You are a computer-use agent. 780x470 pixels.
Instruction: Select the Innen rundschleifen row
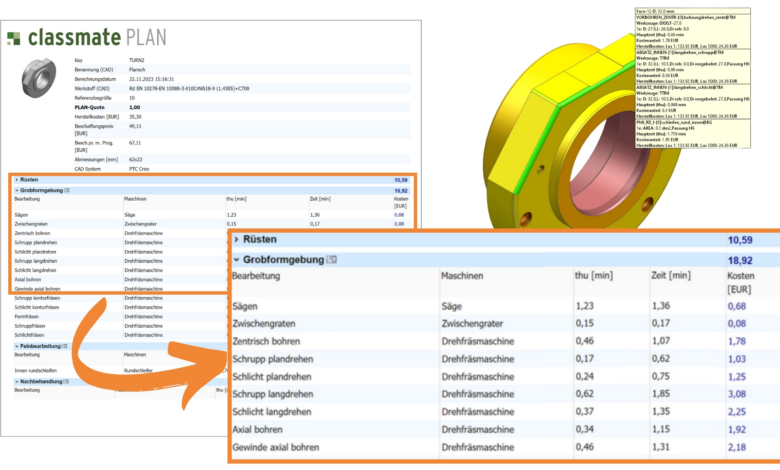[x=119, y=371]
